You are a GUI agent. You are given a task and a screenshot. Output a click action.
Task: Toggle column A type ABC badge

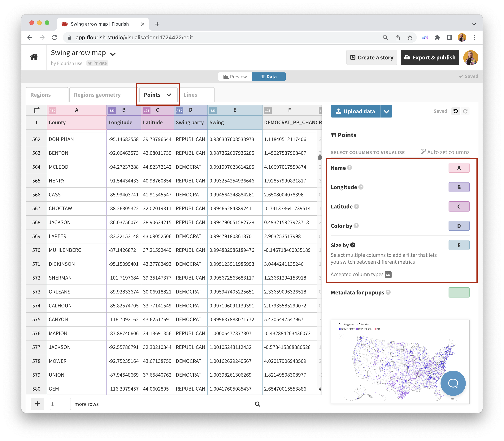[52, 110]
